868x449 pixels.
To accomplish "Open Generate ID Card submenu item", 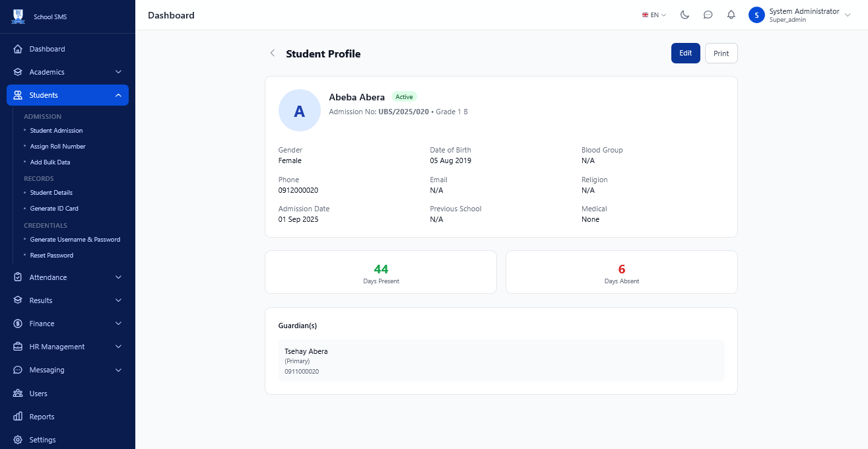I will coord(54,209).
